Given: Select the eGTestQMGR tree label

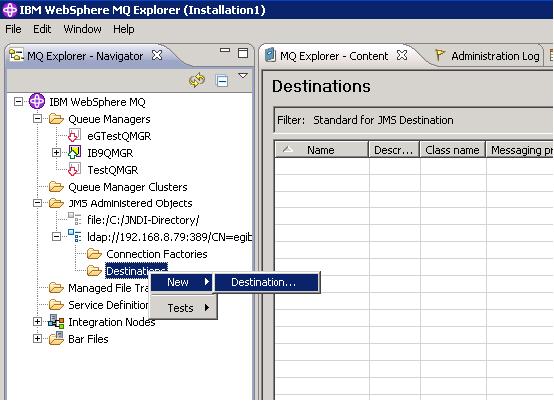Looking at the screenshot, I should (119, 136).
